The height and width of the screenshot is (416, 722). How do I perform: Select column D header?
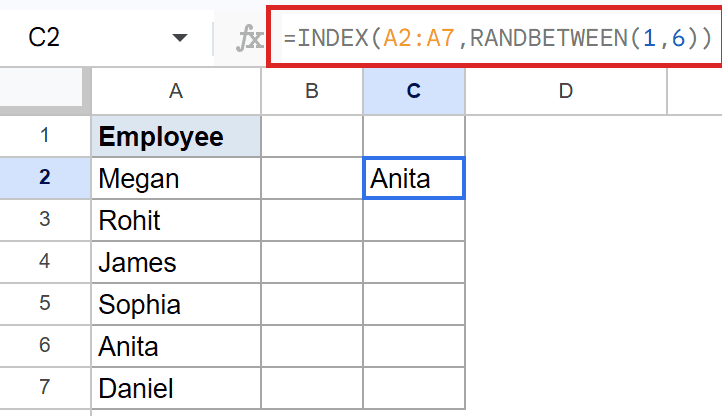click(x=566, y=91)
